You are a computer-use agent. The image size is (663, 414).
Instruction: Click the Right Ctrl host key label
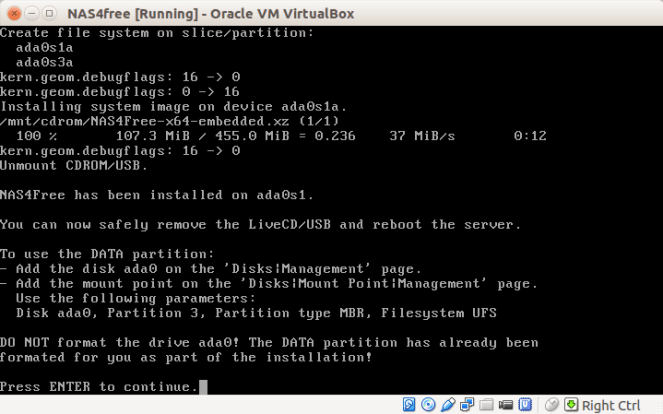click(611, 405)
